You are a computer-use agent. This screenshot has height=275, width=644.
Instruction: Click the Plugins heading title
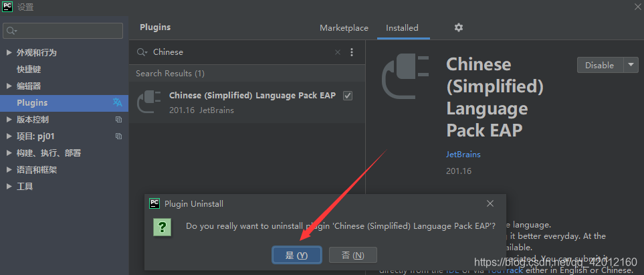(x=155, y=27)
